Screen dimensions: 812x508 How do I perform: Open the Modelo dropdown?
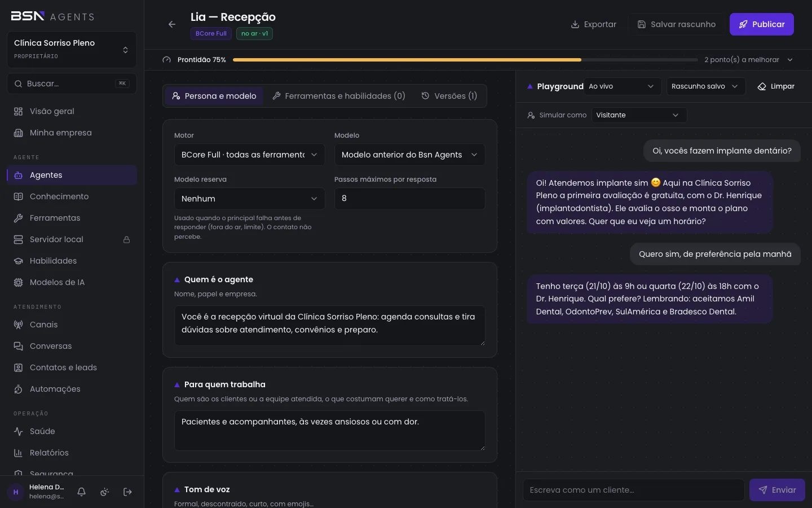pyautogui.click(x=409, y=155)
